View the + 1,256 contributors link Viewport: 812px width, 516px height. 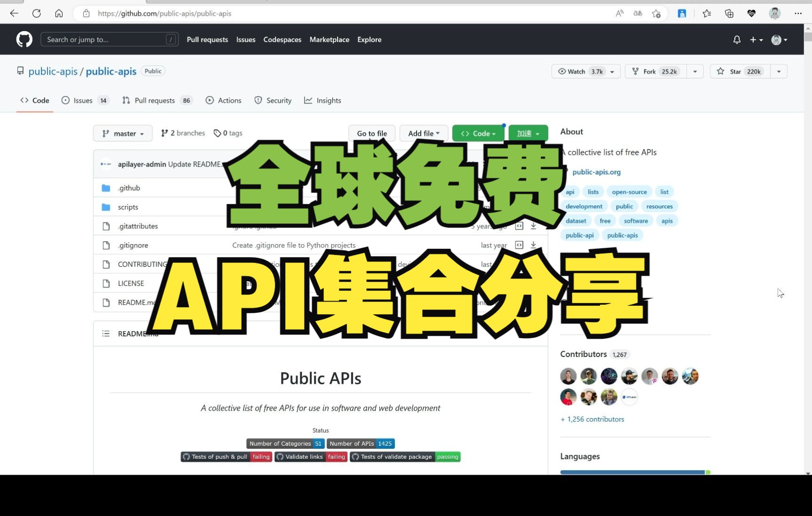click(x=592, y=419)
